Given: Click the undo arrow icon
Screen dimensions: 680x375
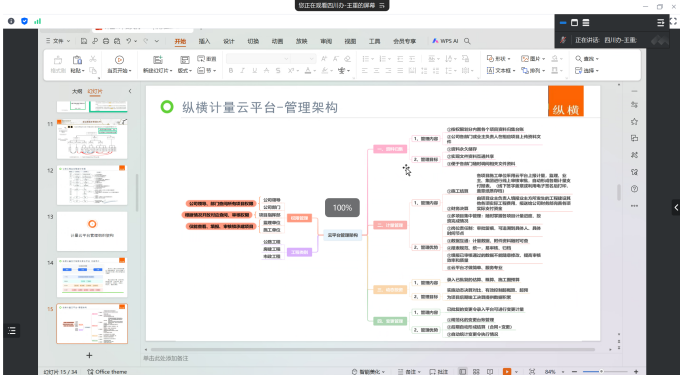Looking at the screenshot, I should (129, 41).
